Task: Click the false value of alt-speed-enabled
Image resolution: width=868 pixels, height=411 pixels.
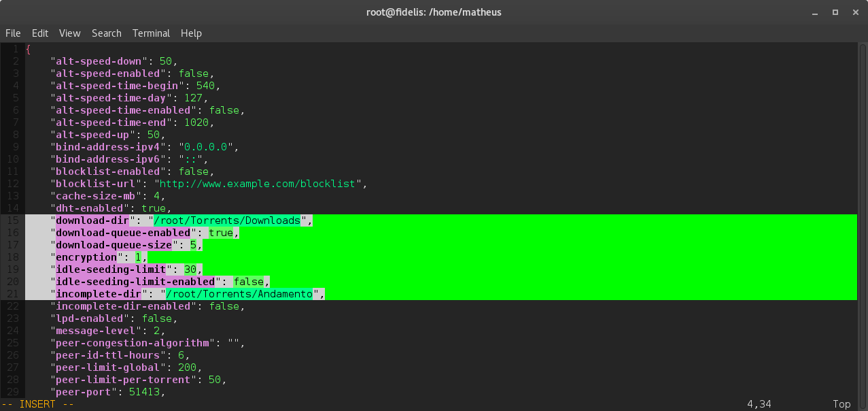Action: 193,73
